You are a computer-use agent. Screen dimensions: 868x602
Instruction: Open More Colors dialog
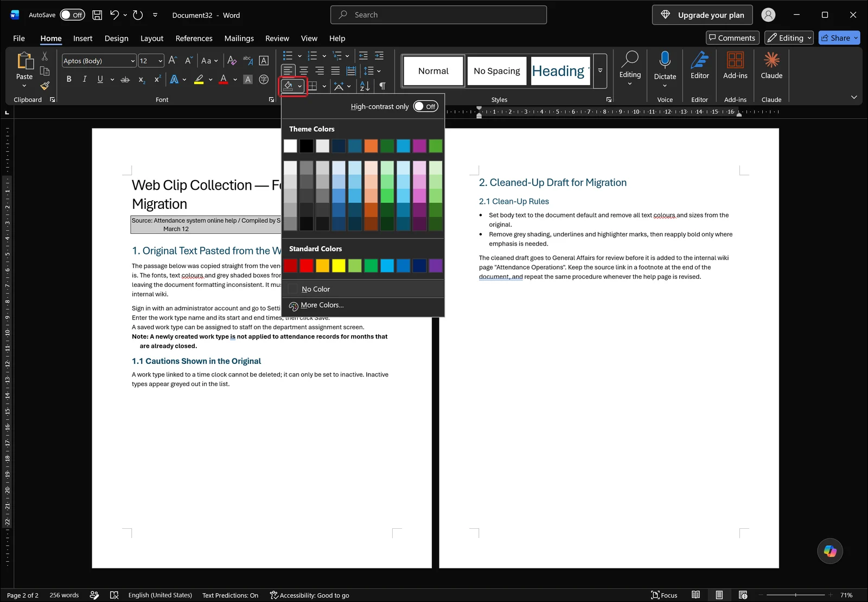(x=363, y=305)
